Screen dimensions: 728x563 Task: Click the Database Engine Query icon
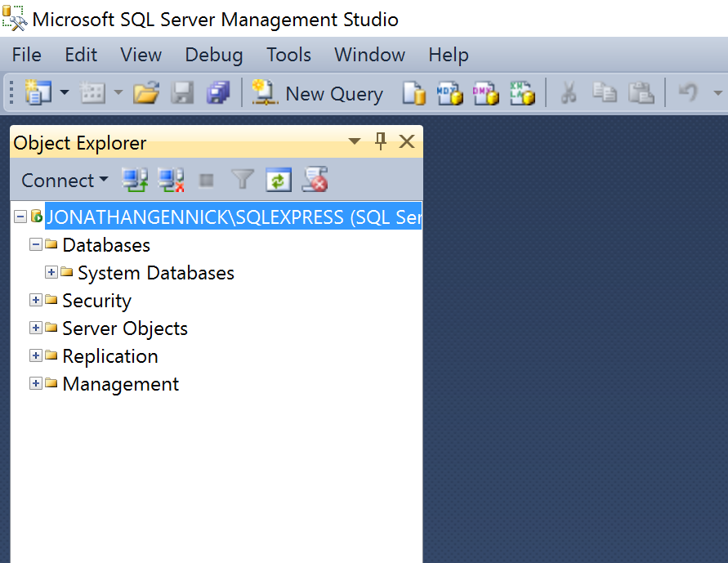[413, 93]
